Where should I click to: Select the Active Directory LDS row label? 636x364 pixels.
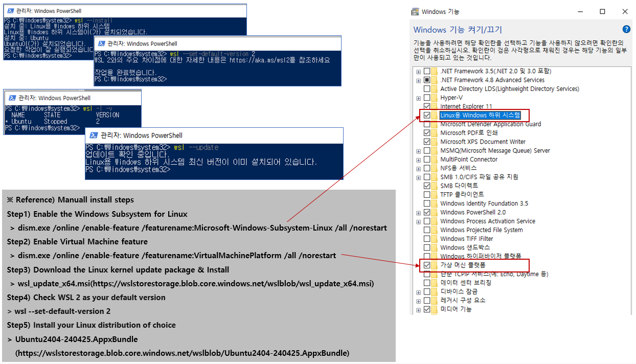coord(510,89)
